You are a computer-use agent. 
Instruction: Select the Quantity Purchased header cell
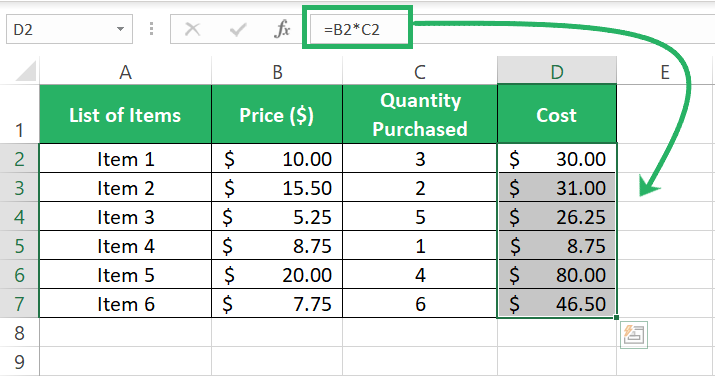point(420,114)
